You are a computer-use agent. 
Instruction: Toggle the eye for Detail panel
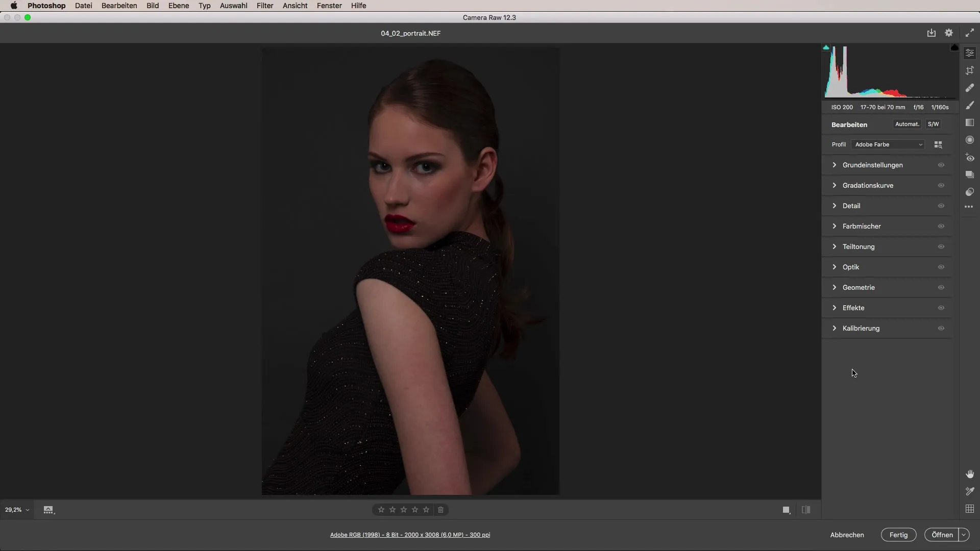[941, 206]
